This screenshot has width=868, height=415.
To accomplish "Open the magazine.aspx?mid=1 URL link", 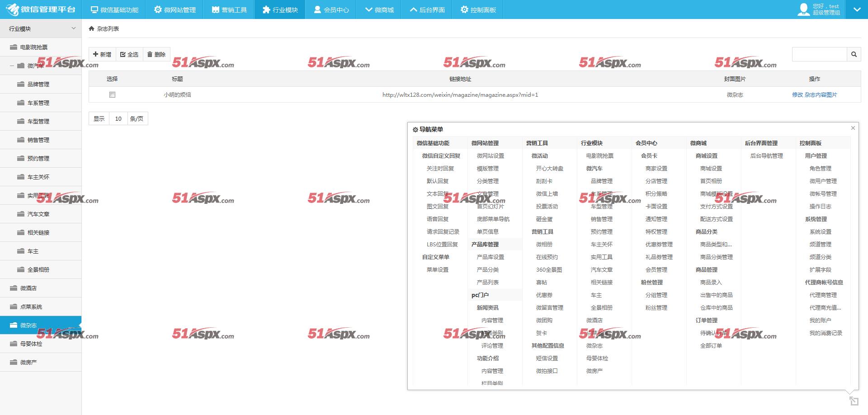I will tap(460, 94).
